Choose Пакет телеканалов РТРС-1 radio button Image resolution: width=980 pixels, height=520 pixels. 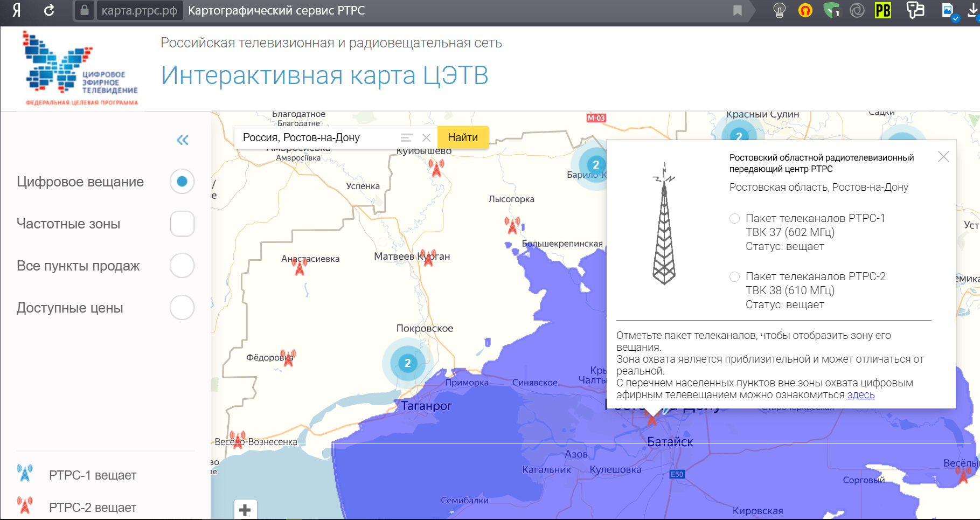click(x=734, y=218)
